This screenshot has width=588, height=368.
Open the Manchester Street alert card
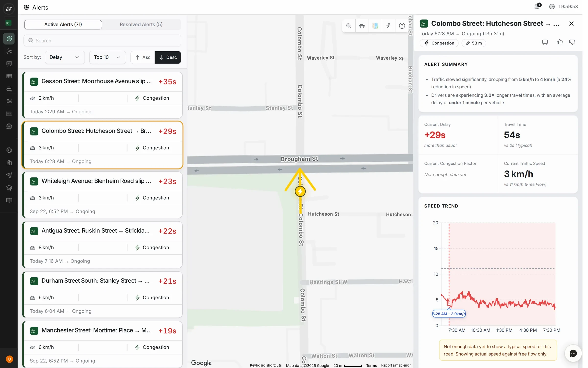102,344
